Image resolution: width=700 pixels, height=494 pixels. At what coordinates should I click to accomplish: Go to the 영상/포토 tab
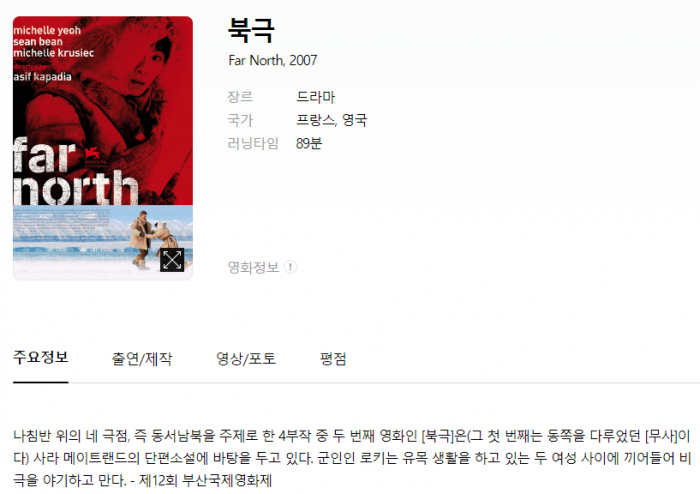[246, 359]
